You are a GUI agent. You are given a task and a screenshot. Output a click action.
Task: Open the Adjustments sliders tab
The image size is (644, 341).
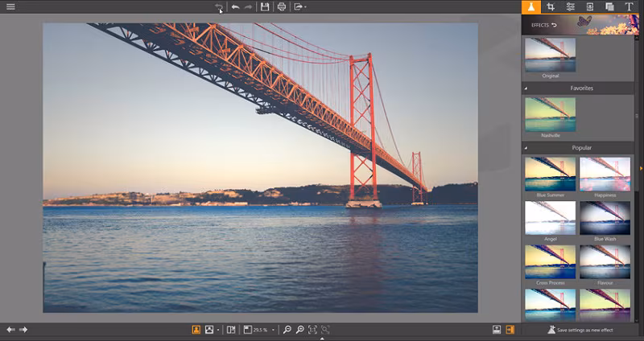tap(571, 7)
